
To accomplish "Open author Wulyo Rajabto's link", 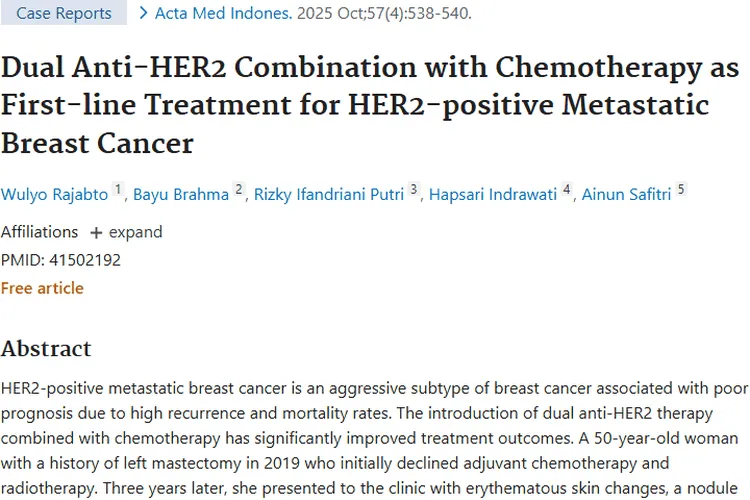I will point(54,194).
